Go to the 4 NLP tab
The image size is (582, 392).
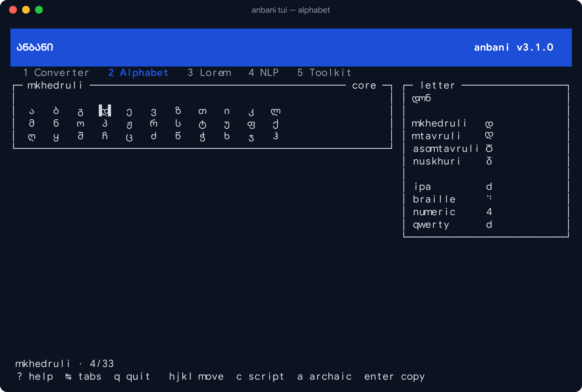[263, 73]
